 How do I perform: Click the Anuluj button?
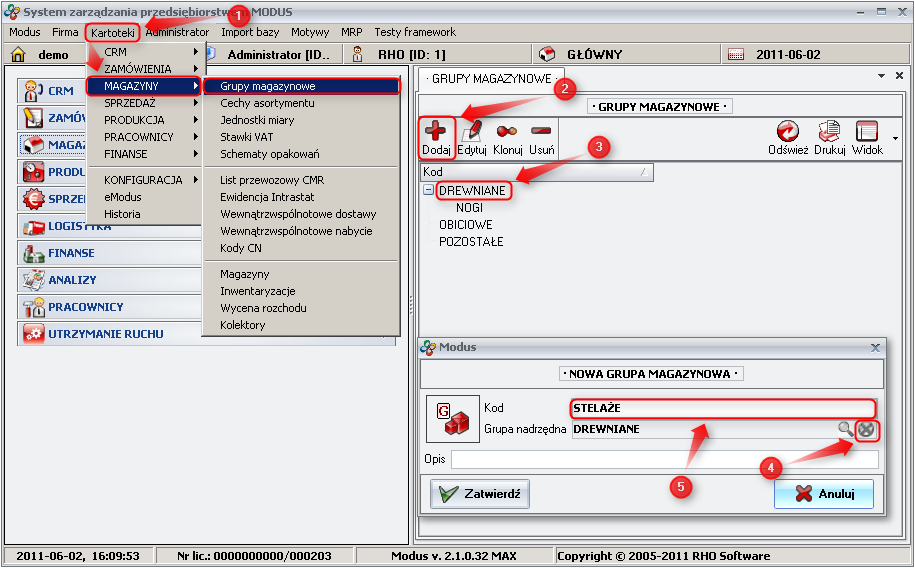824,494
